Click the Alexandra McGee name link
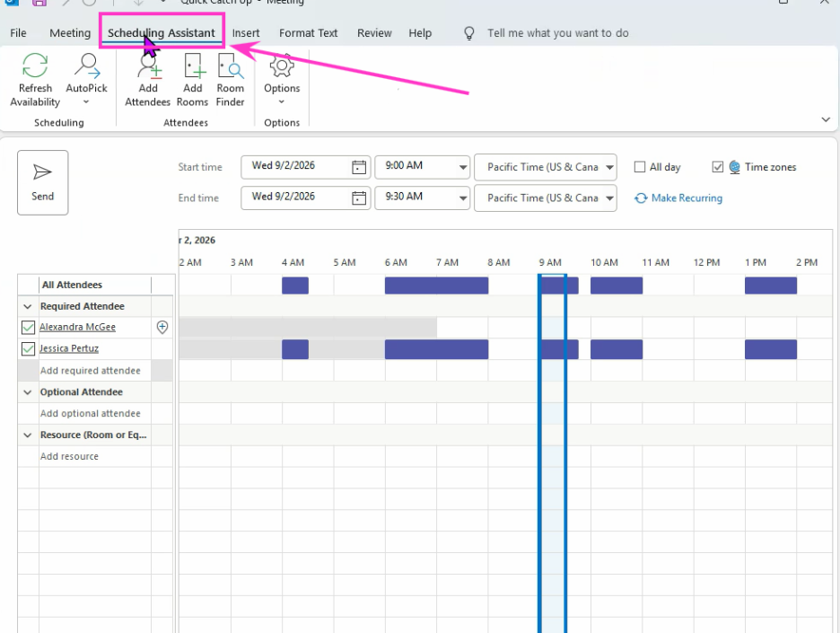Image resolution: width=840 pixels, height=633 pixels. click(x=78, y=327)
